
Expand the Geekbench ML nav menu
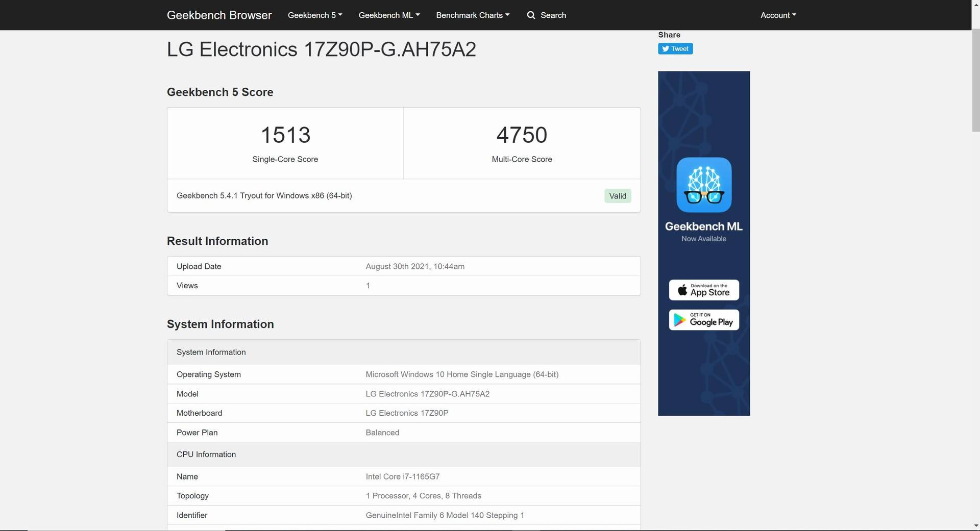[x=389, y=15]
